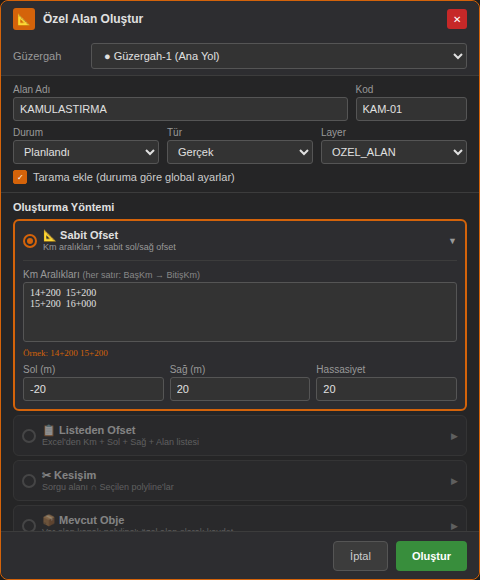Screen dimensions: 480x580
Task: Open the Layer dropdown showing OZEL_ALAN
Action: [x=394, y=152]
